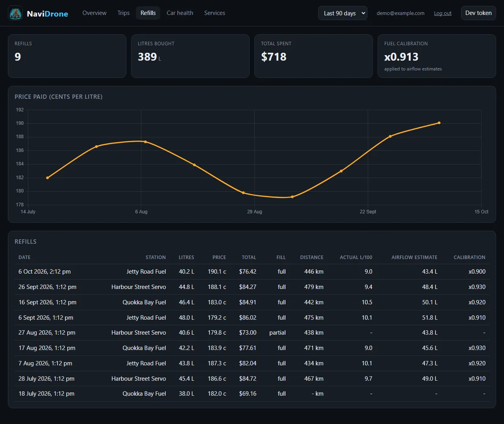Go to Car health tab
Screen dimensions: 504x424
[180, 13]
